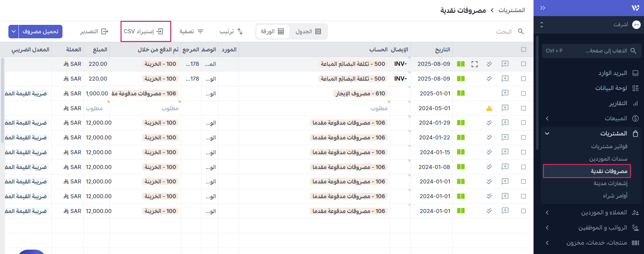Viewport: 644px width, 254px height.
Task: Select checkbox of the 2024-01-15 expense row
Action: tap(523, 152)
